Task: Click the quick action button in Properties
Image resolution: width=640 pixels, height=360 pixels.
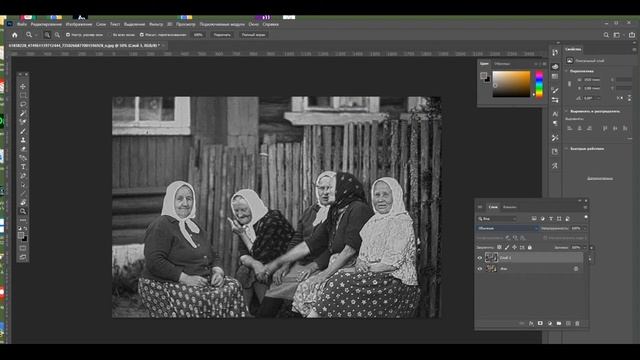Action: [x=600, y=178]
